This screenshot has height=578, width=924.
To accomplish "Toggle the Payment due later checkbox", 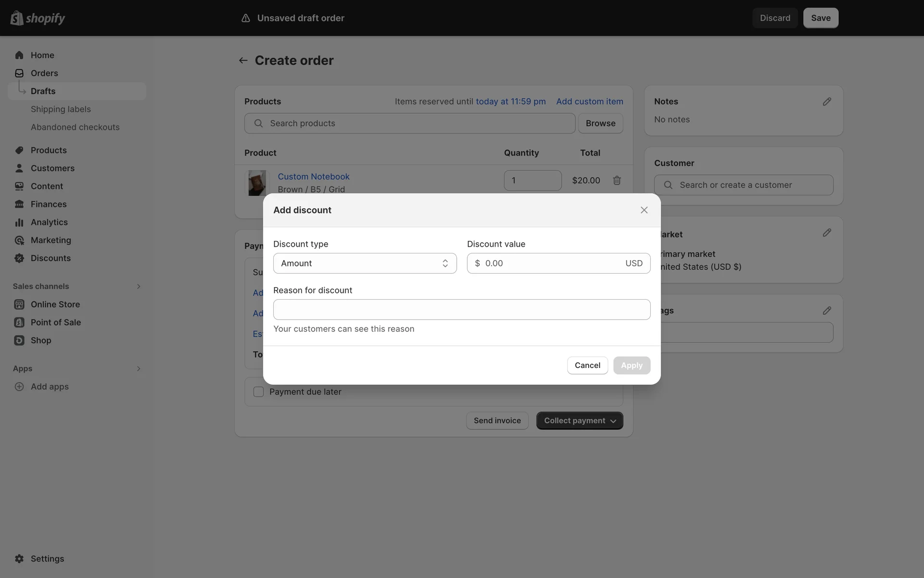I will [x=258, y=392].
